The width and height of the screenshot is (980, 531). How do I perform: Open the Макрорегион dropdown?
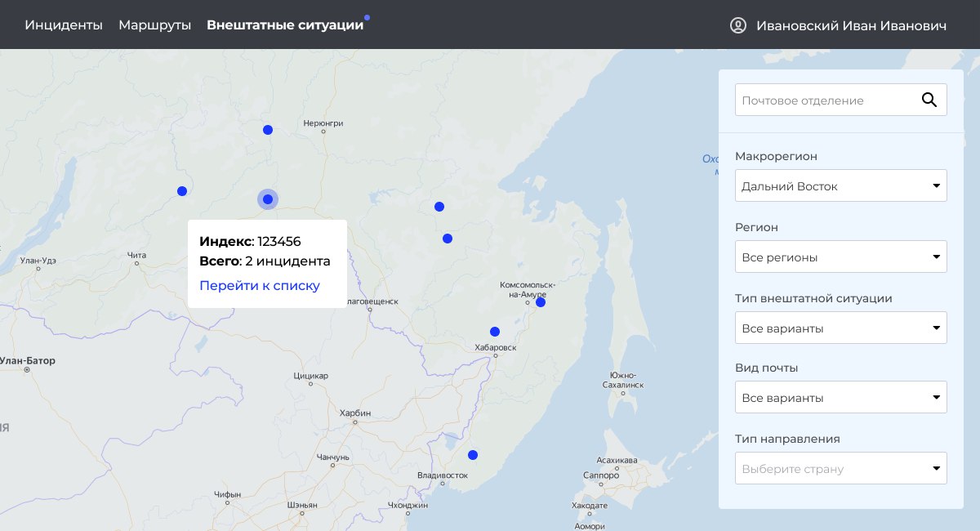(841, 186)
